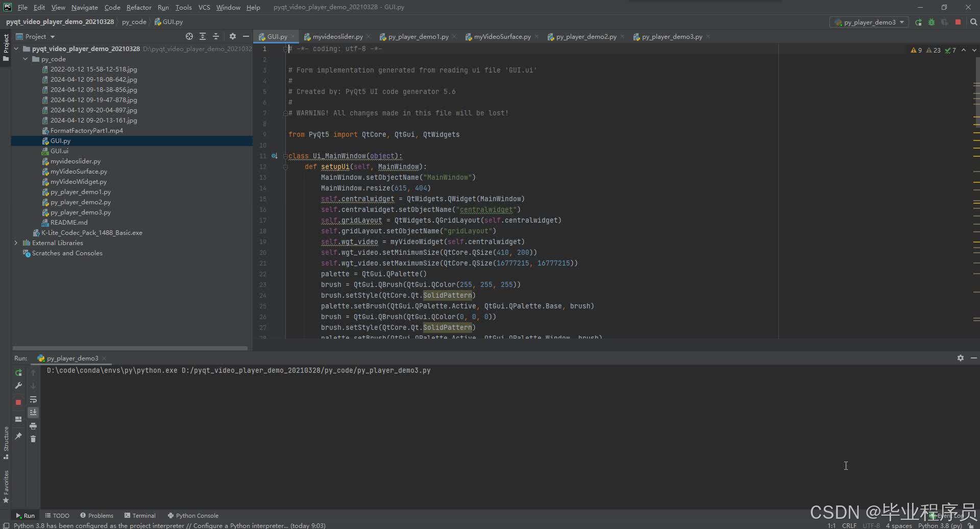This screenshot has height=529, width=980.
Task: Fold the header comment block at line 1
Action: pyautogui.click(x=286, y=49)
